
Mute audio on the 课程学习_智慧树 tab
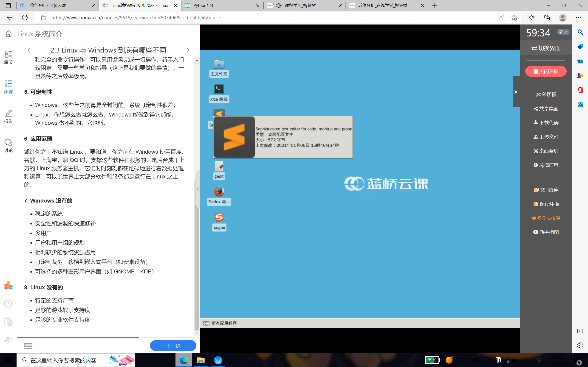point(278,5)
